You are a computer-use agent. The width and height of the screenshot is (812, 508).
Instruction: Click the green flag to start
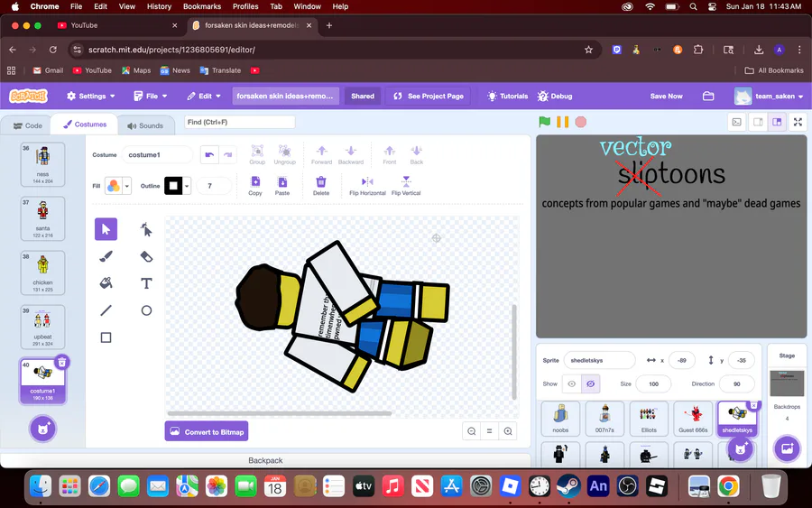(x=544, y=122)
